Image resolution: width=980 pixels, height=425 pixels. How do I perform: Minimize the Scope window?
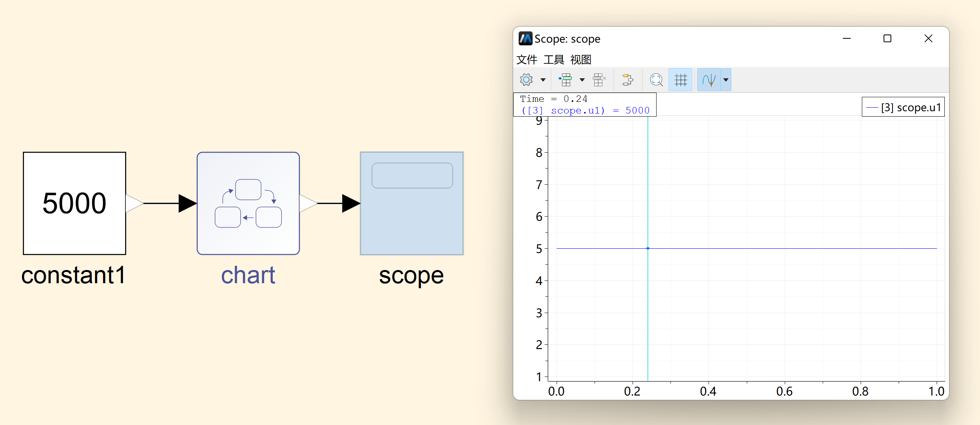[847, 38]
